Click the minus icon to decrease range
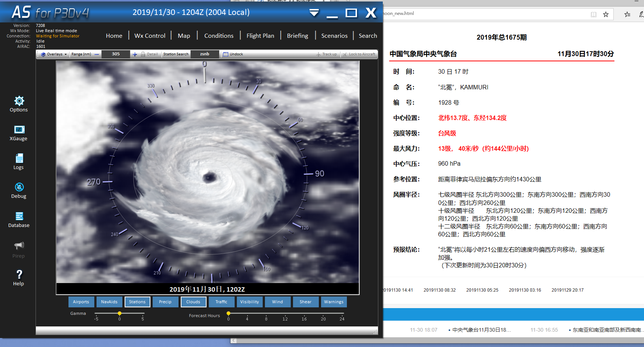 click(x=97, y=54)
